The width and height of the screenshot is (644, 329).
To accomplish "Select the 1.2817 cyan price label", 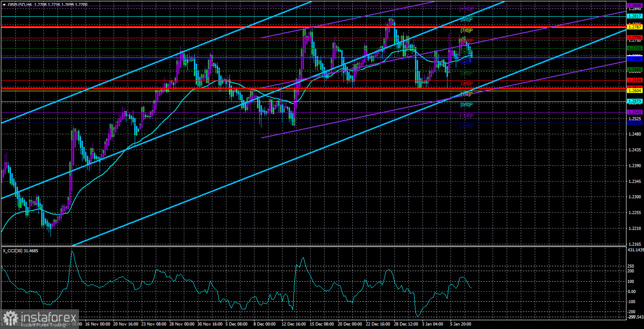I will pos(635,16).
